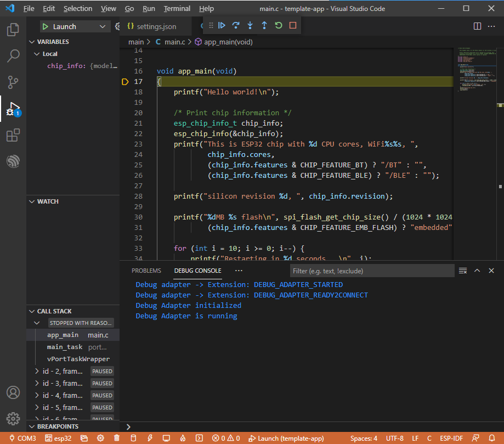Switch to the Problems panel tab
This screenshot has height=444, width=504.
[x=146, y=271]
